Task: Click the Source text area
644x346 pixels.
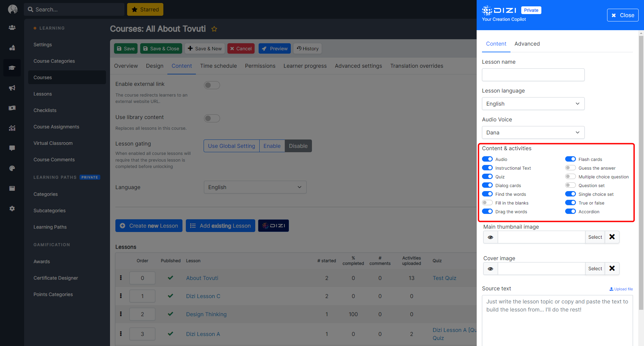Action: [557, 320]
